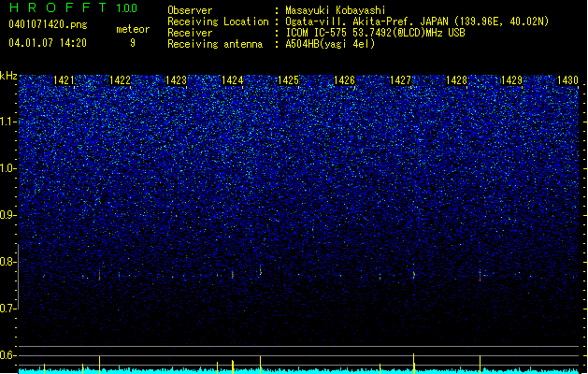Image resolution: width=588 pixels, height=374 pixels.
Task: Click the 1.0 kHz axis label
Action: tap(7, 168)
